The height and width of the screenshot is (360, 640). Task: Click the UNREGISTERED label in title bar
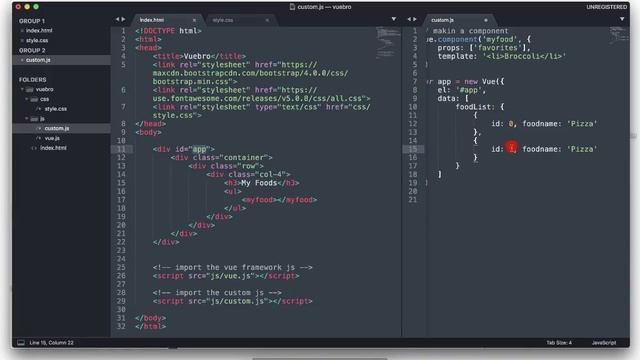[607, 7]
